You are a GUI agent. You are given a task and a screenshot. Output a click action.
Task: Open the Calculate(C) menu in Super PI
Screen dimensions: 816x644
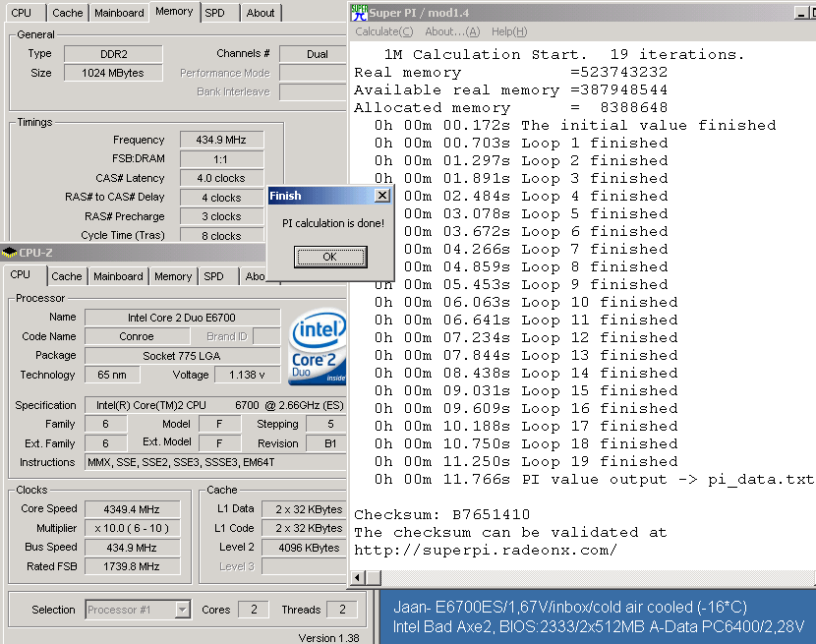click(x=384, y=31)
